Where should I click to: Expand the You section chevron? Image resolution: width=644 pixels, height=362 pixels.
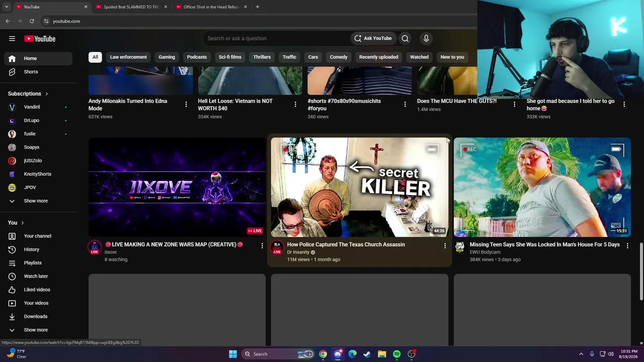(x=22, y=223)
